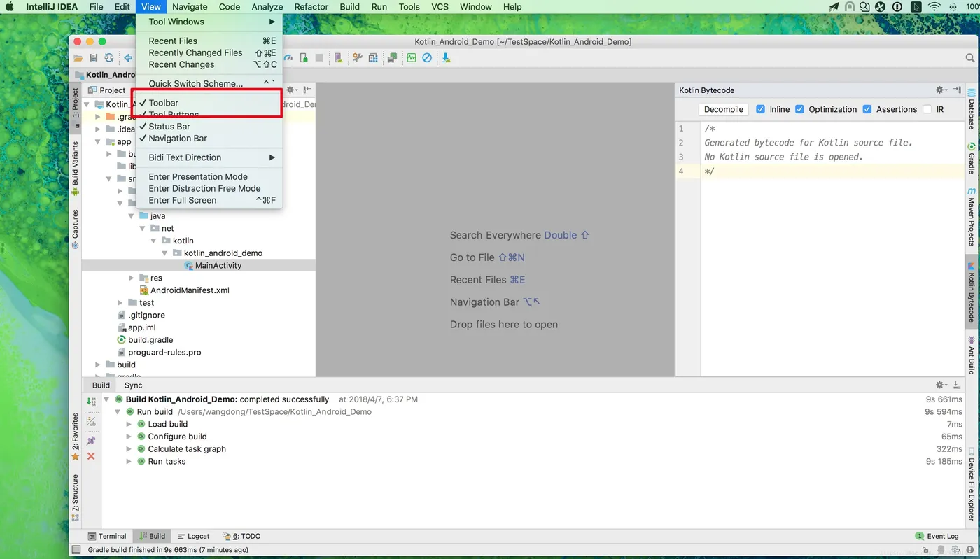Collapse the Run build node
The width and height of the screenshot is (980, 559).
pyautogui.click(x=118, y=412)
